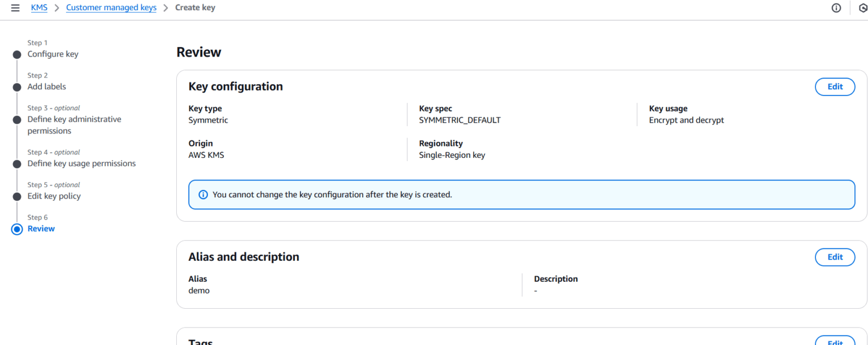The image size is (868, 345).
Task: Edit the Tags section
Action: pyautogui.click(x=835, y=341)
